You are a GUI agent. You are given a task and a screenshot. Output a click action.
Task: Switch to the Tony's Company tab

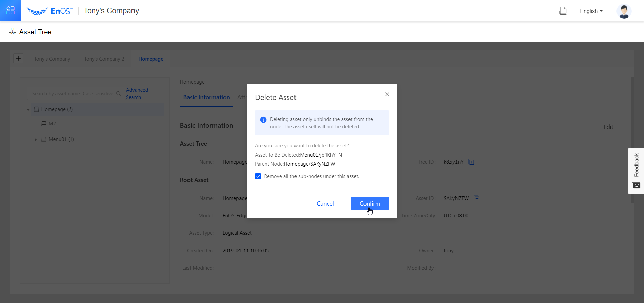pyautogui.click(x=52, y=59)
